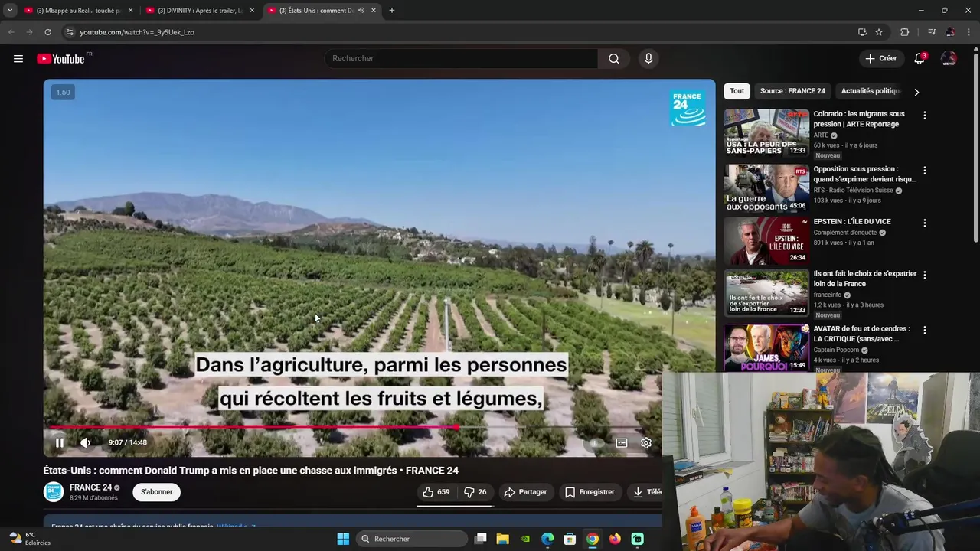Open options for the EPSTEIN L'ÎLE DU VICE video
This screenshot has width=980, height=551.
(924, 223)
